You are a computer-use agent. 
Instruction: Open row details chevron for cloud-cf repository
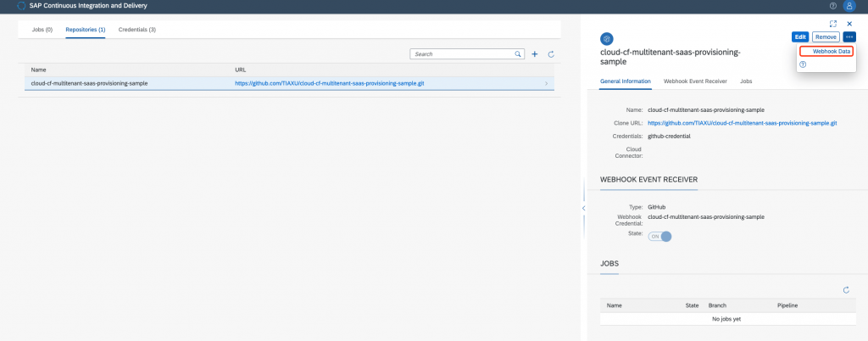tap(547, 84)
